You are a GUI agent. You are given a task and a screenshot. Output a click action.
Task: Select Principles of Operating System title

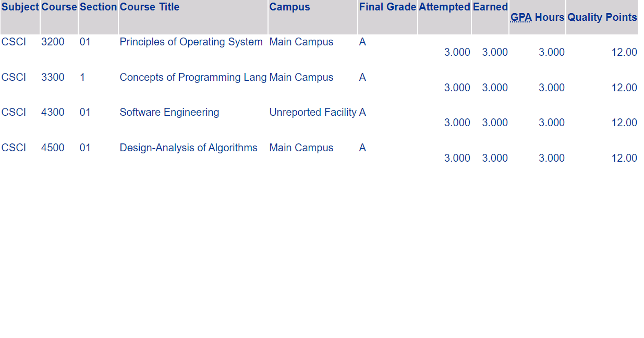click(191, 42)
